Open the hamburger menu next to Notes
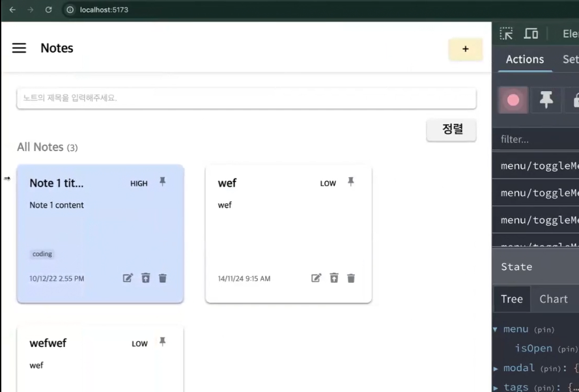579x392 pixels. 19,48
